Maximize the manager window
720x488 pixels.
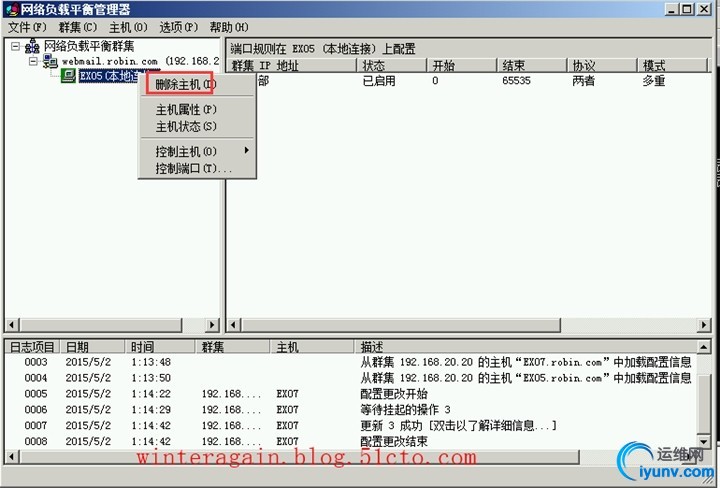(x=687, y=9)
